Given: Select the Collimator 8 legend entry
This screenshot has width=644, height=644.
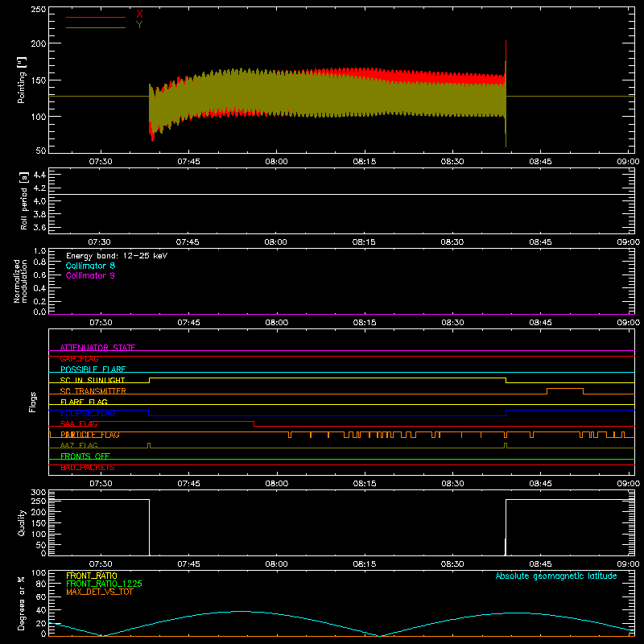Looking at the screenshot, I should [x=90, y=266].
